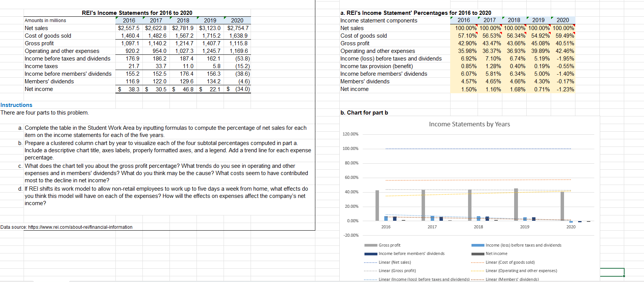Image resolution: width=644 pixels, height=282 pixels.
Task: Select 2016 Net sales cell "$2,557.5"
Action: 129,28
